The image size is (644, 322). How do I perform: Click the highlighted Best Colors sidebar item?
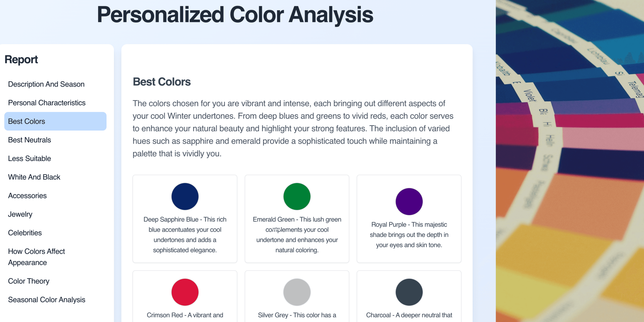click(x=55, y=121)
